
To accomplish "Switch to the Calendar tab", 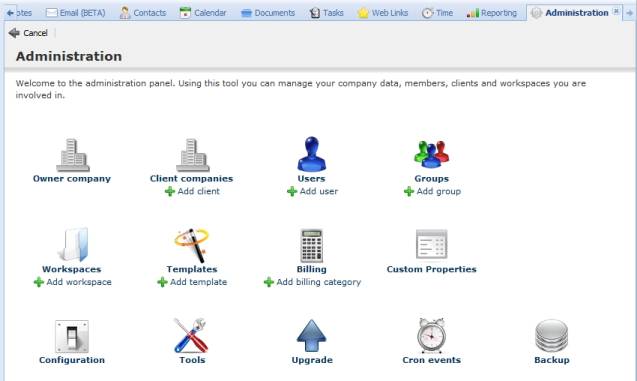I will click(x=203, y=13).
